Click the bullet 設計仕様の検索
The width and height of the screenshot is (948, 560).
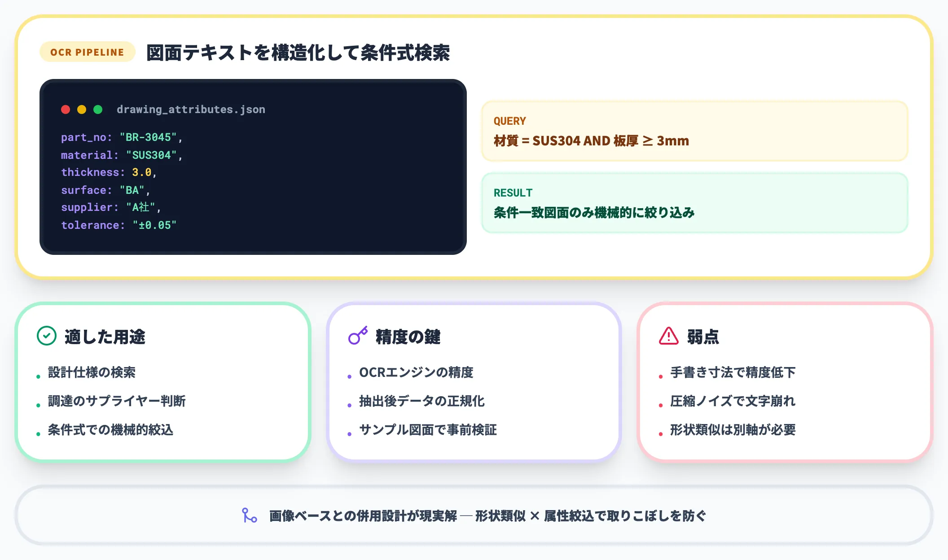click(x=92, y=372)
